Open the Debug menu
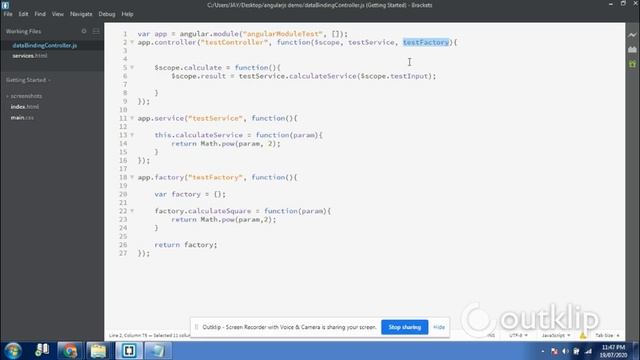Image resolution: width=640 pixels, height=360 pixels. (x=107, y=14)
